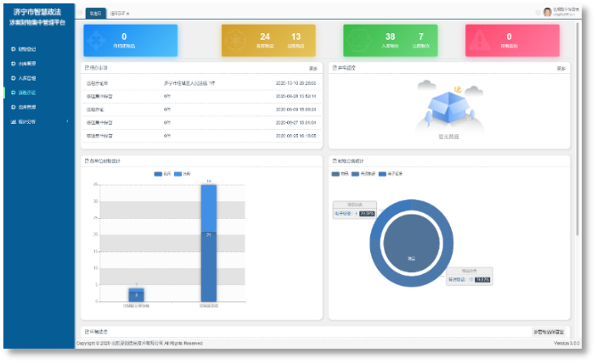Click the bar chart icon beside 统计分析
Image resolution: width=597 pixels, height=364 pixels.
click(x=13, y=121)
